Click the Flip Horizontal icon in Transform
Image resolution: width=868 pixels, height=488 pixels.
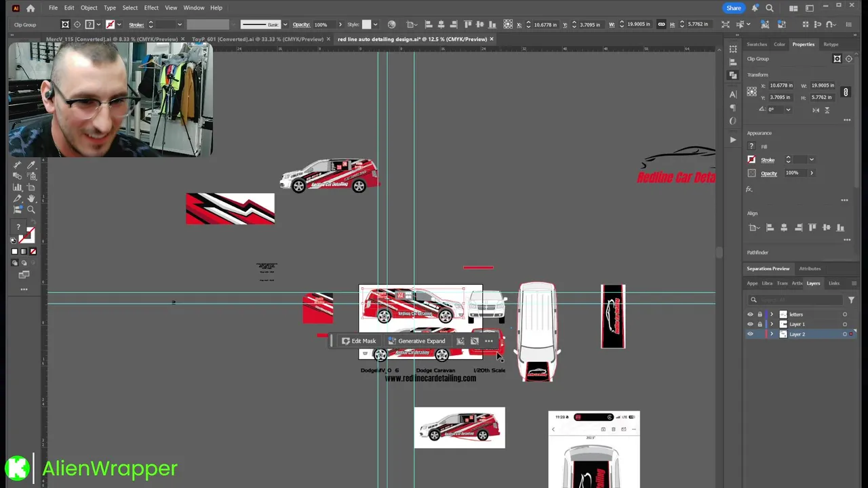click(x=816, y=110)
